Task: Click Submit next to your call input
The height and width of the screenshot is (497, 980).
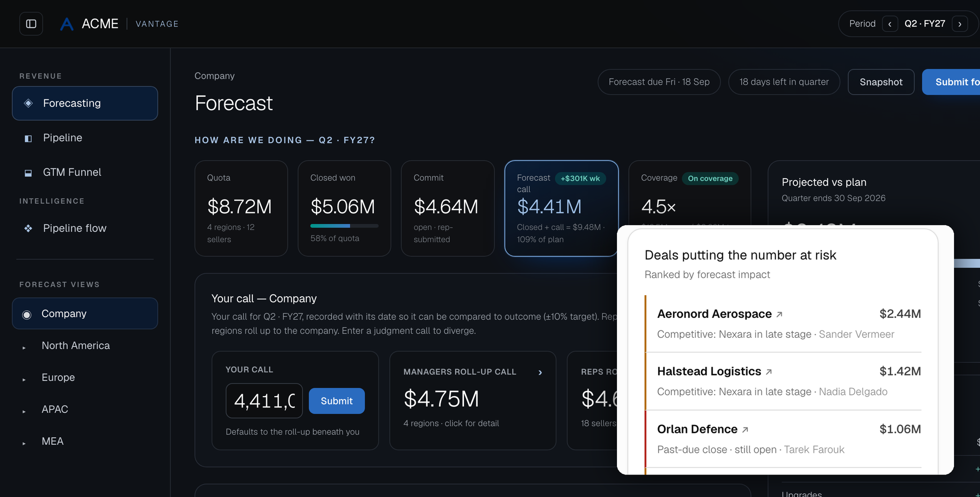Action: pos(337,401)
